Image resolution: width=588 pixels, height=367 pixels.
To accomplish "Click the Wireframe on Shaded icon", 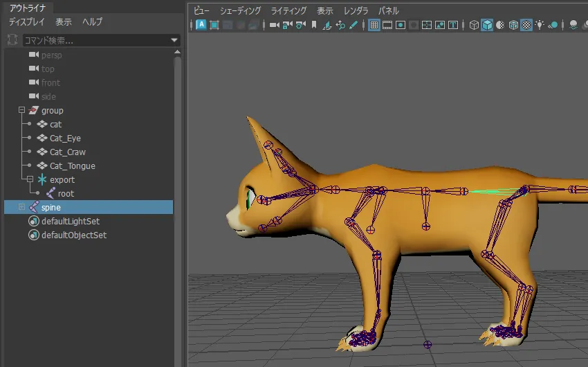I will pyautogui.click(x=513, y=25).
